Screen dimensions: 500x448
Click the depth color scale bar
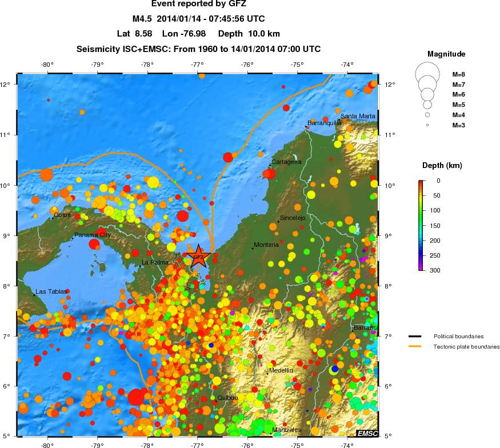(421, 226)
